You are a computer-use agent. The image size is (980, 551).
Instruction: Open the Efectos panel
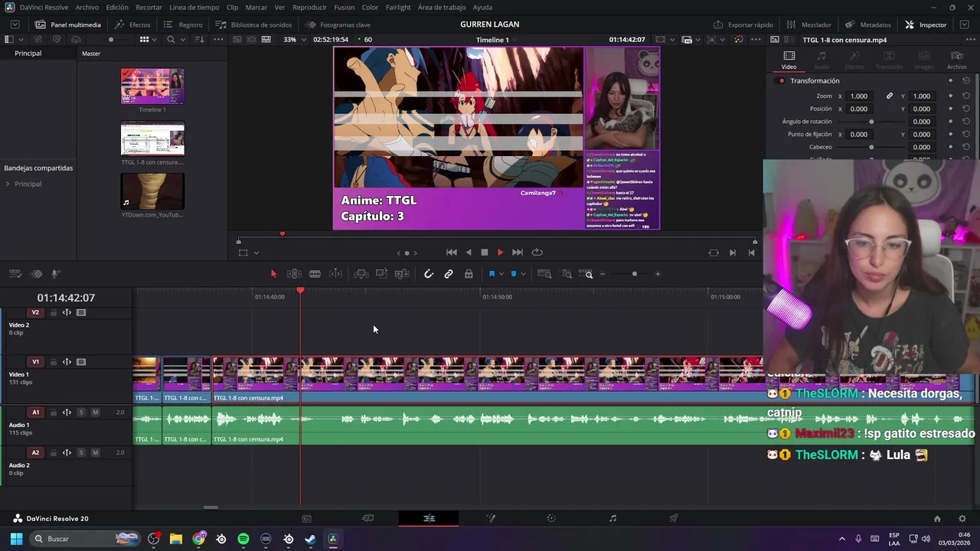click(132, 24)
